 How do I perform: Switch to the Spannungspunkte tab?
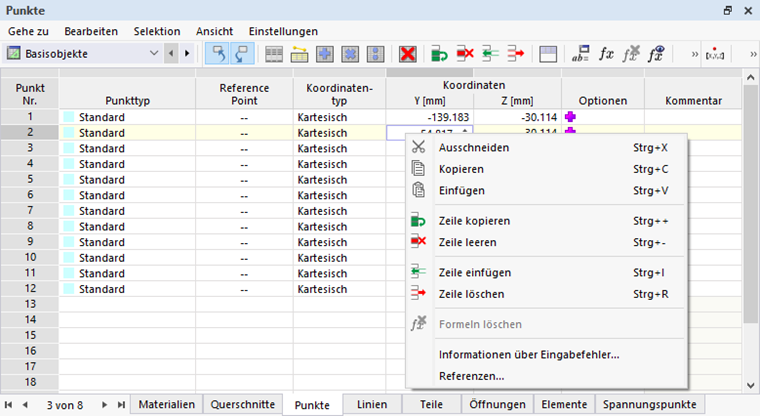[649, 404]
